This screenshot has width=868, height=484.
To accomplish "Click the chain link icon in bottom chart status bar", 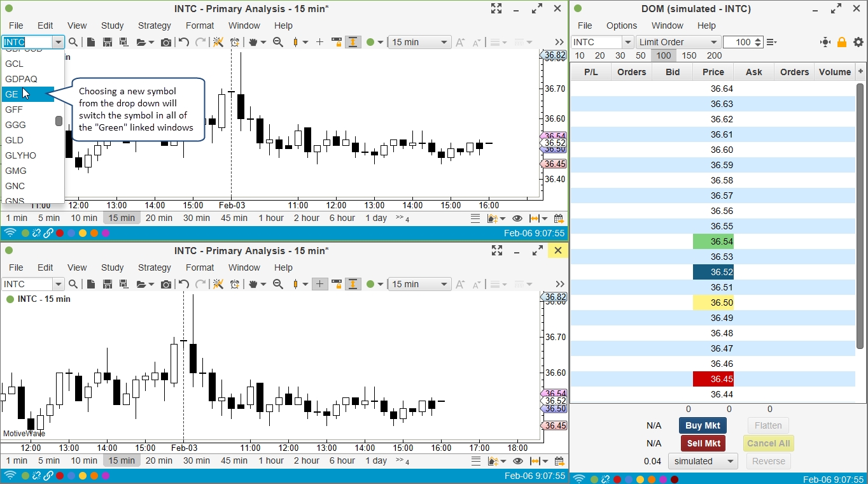I will tap(48, 476).
